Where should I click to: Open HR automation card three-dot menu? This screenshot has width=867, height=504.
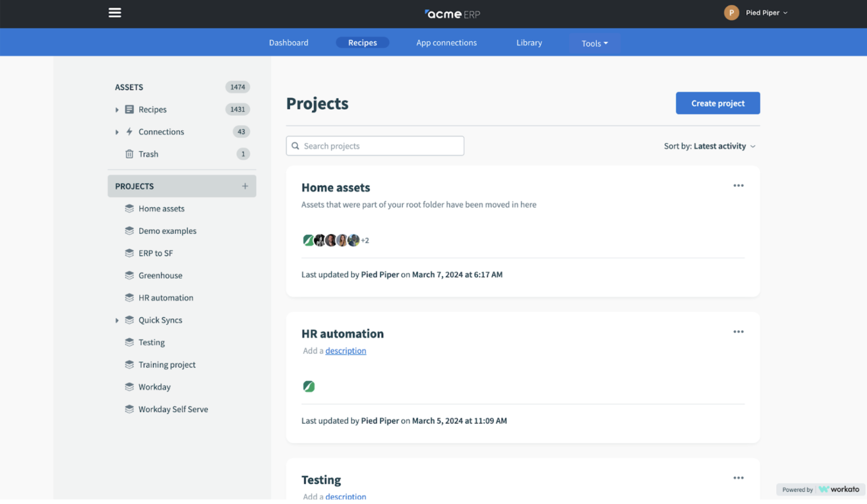(738, 332)
